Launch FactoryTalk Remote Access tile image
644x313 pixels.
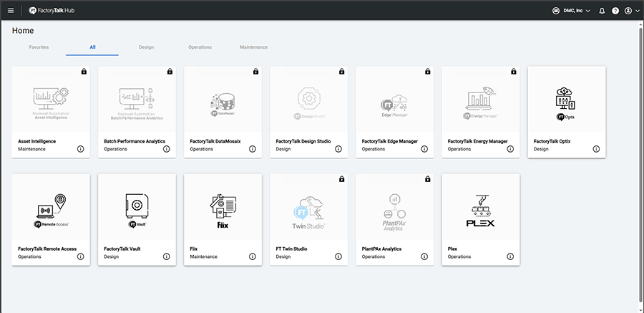51,206
